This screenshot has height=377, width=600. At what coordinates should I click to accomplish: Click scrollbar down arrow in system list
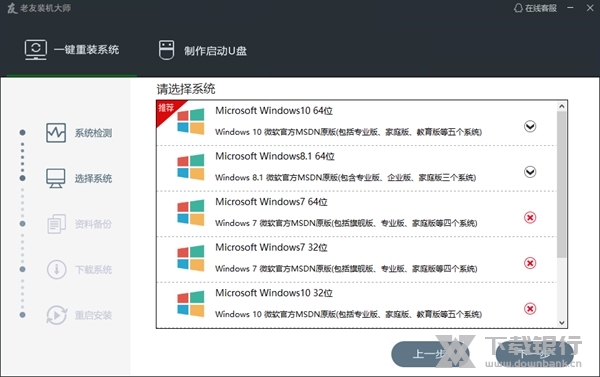click(x=562, y=323)
